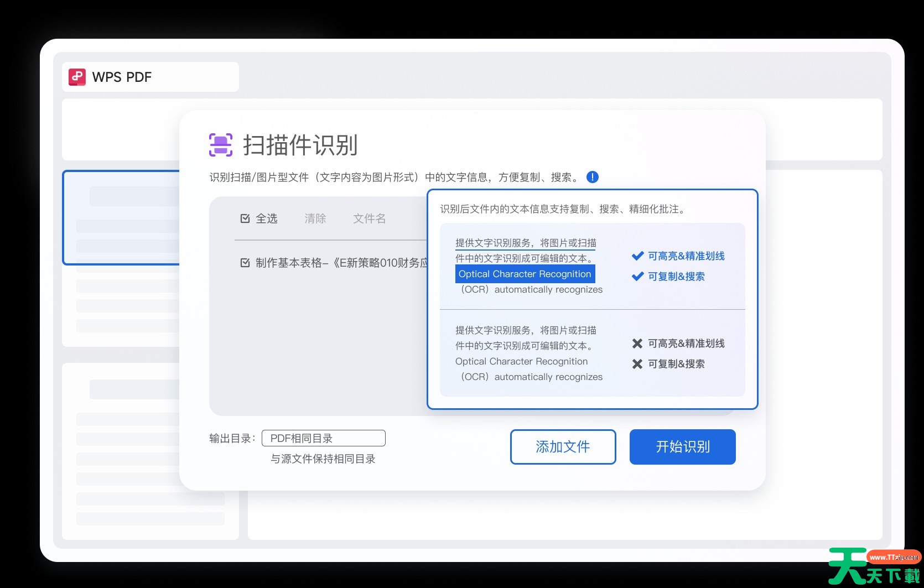Click the purple scan recognition icon
The width and height of the screenshot is (924, 588).
coord(221,145)
